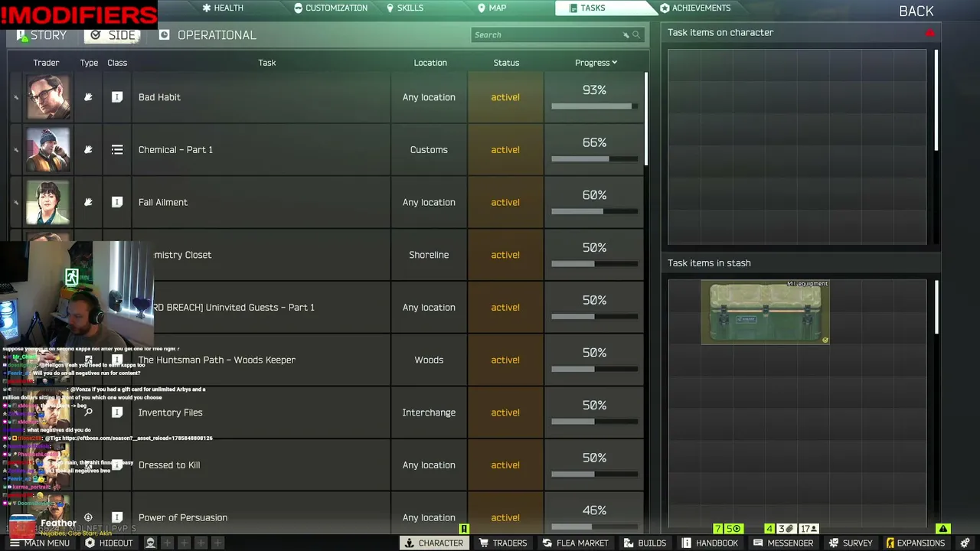Sort tasks by Location column

[x=430, y=63]
